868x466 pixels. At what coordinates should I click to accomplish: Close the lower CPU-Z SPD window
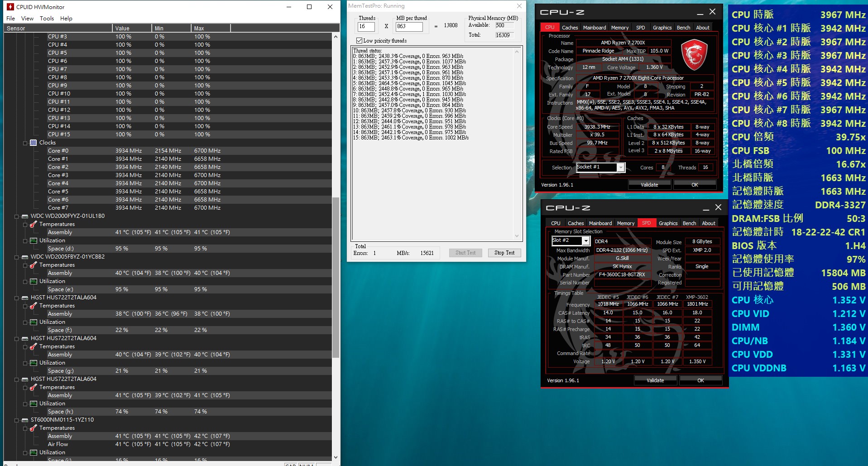tap(718, 207)
